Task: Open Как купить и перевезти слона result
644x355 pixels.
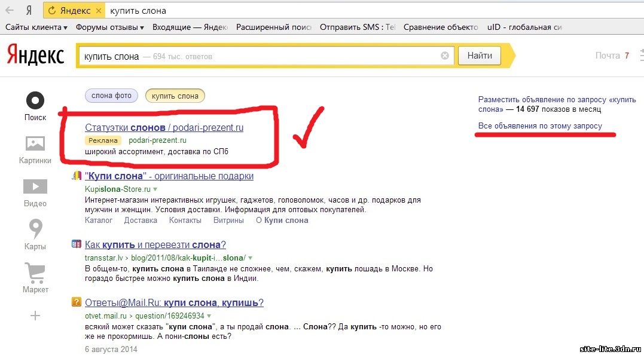Action: (155, 245)
